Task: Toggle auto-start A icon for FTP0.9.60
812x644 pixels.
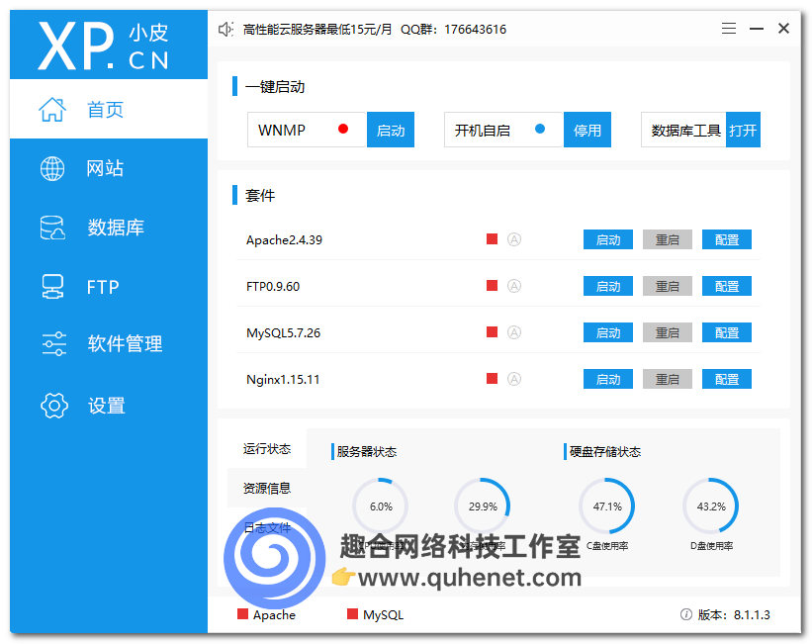Action: tap(513, 286)
